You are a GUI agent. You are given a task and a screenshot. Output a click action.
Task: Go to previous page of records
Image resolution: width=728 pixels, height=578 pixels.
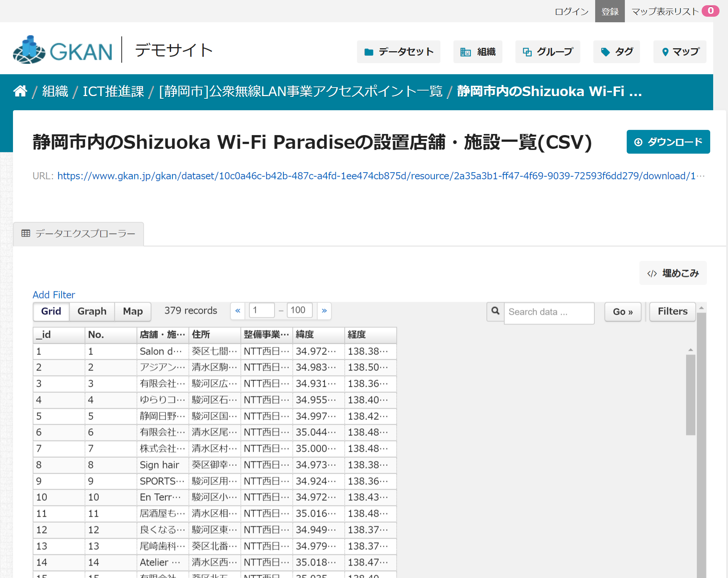pos(238,311)
